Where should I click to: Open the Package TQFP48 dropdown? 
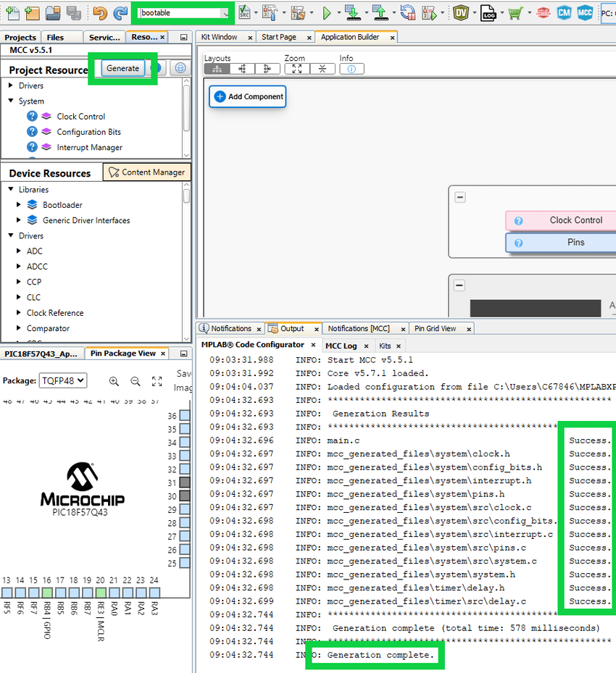click(64, 380)
